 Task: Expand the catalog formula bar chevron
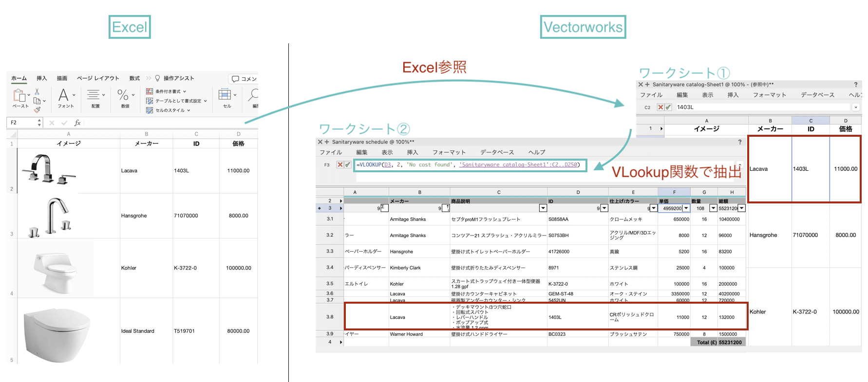coord(856,108)
